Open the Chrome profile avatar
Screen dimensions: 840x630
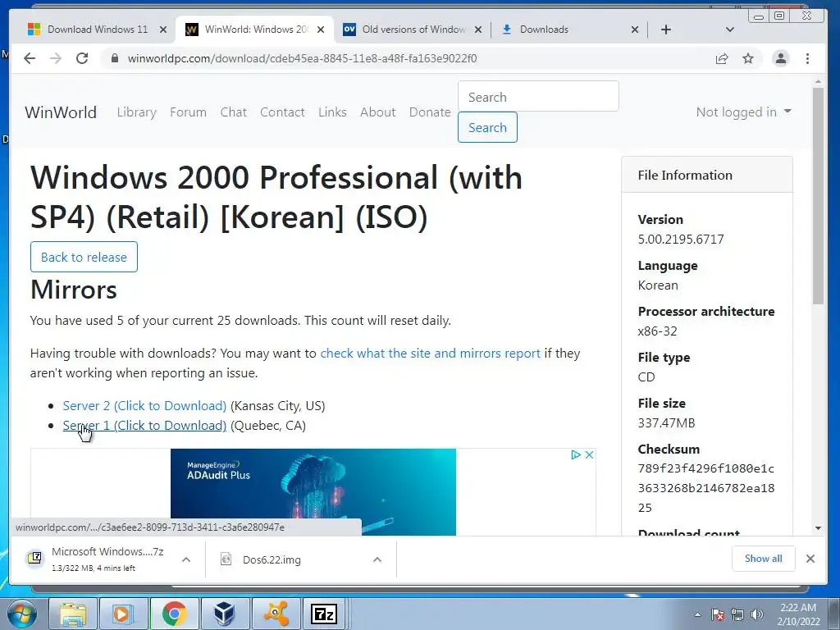point(781,58)
